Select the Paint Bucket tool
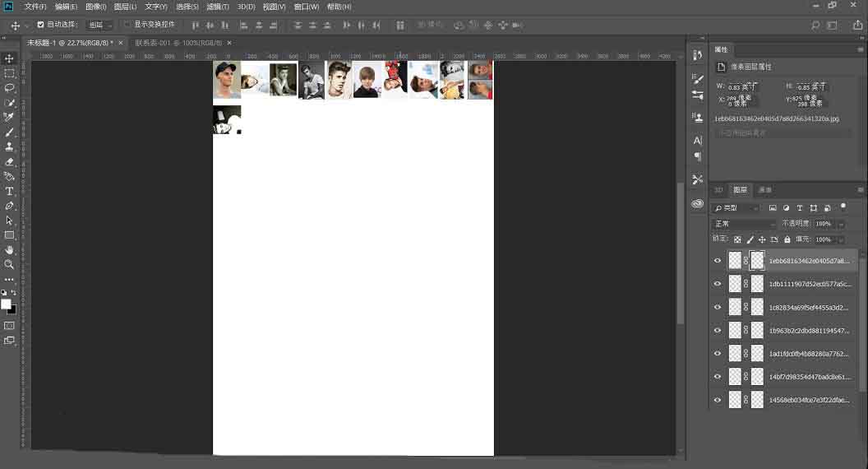This screenshot has height=469, width=868. click(x=9, y=176)
